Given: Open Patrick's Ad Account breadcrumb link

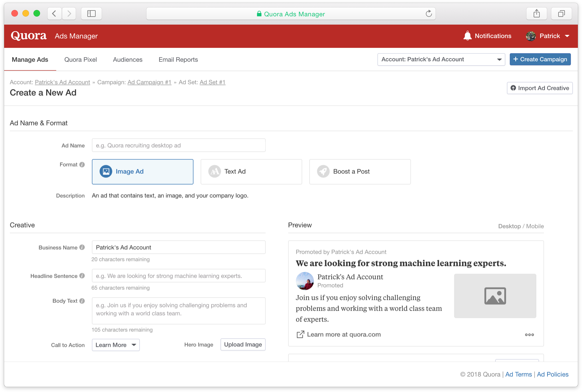Looking at the screenshot, I should [x=62, y=82].
